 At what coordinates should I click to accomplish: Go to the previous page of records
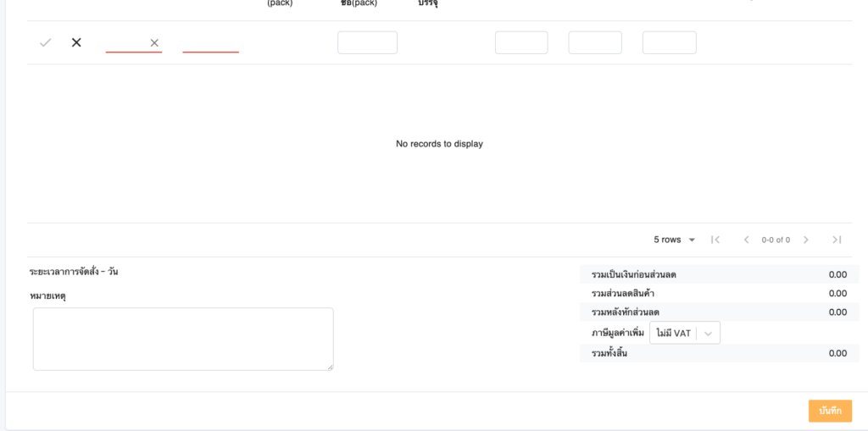[746, 240]
